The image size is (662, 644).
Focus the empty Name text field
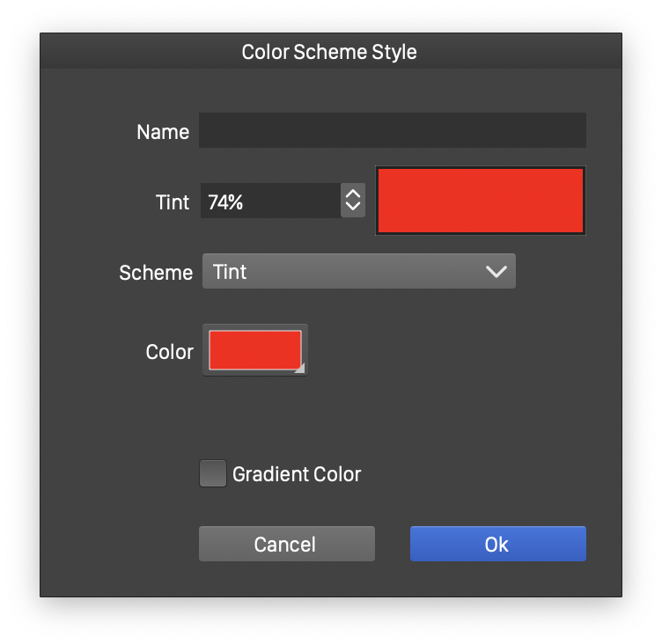click(392, 130)
